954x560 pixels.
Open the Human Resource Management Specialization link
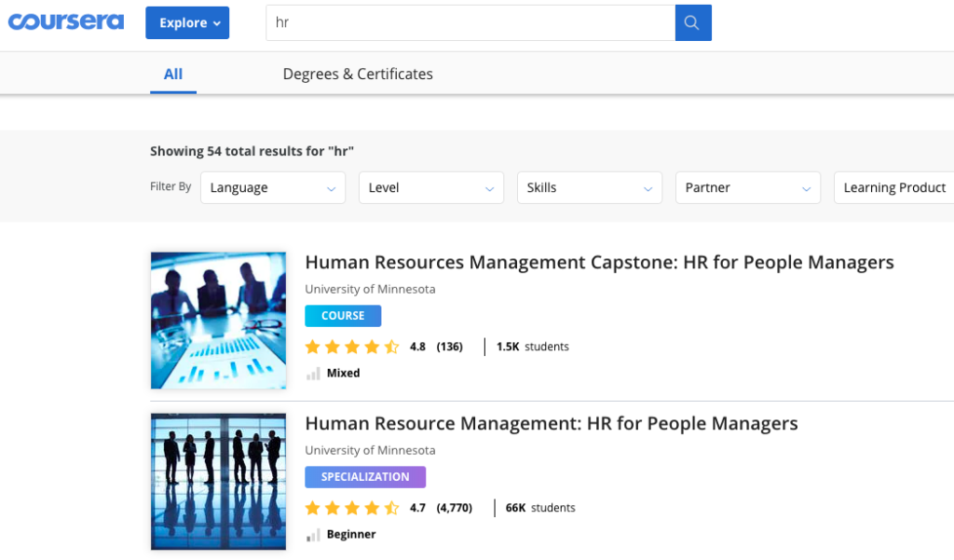pos(552,423)
